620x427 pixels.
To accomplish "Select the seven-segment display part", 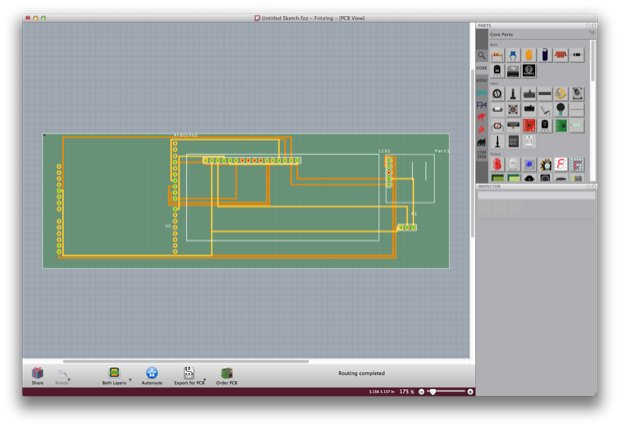I will pos(561,164).
